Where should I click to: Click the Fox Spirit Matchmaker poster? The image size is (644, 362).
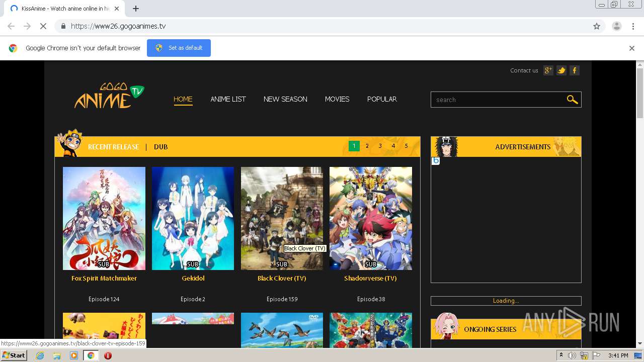104,218
